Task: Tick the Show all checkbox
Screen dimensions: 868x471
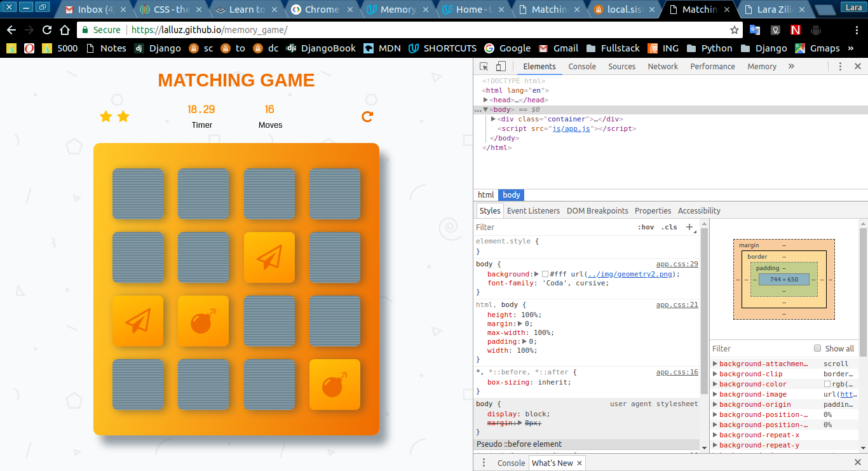Action: pyautogui.click(x=818, y=348)
